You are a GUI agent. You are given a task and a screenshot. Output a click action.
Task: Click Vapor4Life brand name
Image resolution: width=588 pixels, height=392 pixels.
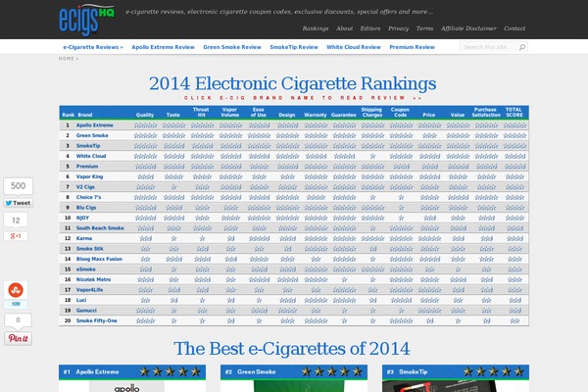tap(89, 290)
